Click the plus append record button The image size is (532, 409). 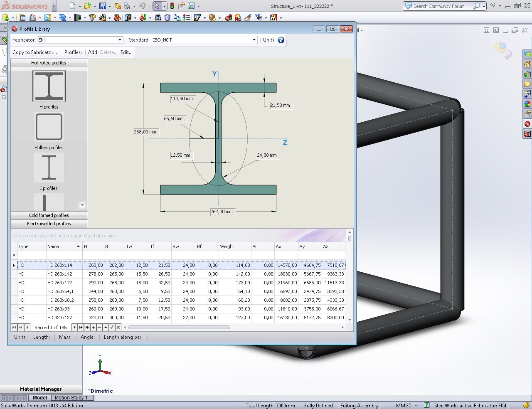(x=94, y=328)
